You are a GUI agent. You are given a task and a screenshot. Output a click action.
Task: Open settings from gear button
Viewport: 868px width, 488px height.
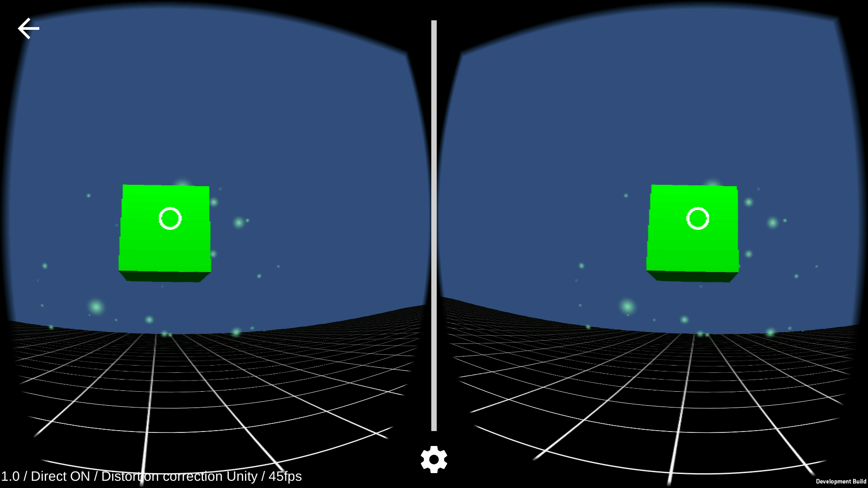434,459
